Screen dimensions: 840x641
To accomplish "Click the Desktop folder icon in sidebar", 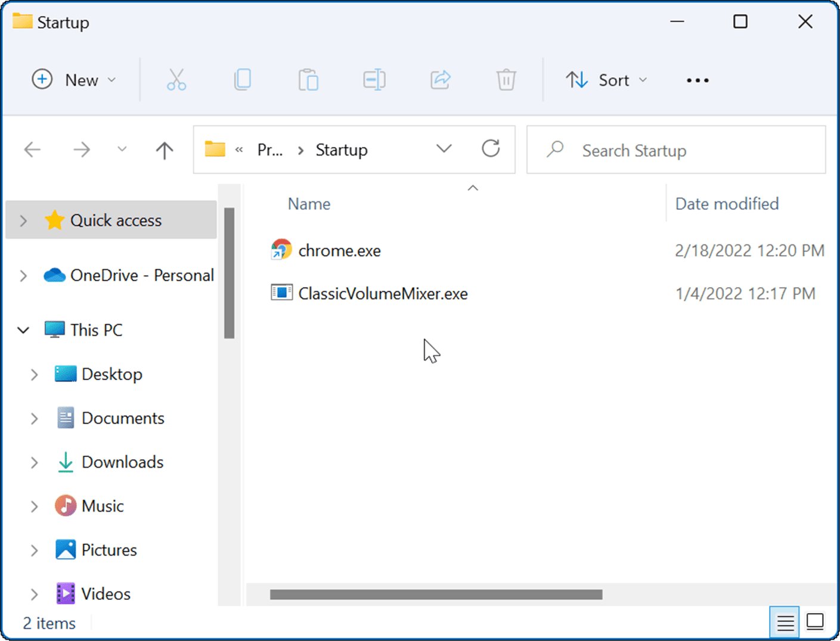I will point(66,374).
